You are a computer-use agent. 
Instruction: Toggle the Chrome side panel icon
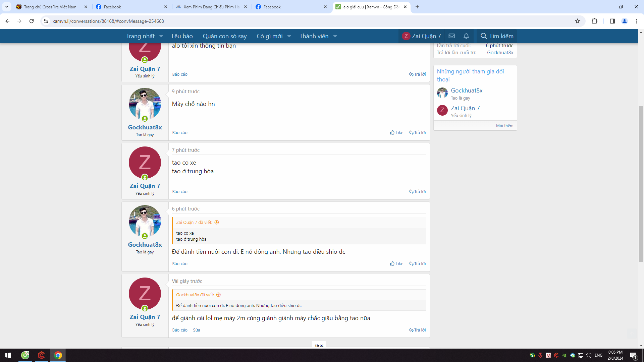pos(612,21)
